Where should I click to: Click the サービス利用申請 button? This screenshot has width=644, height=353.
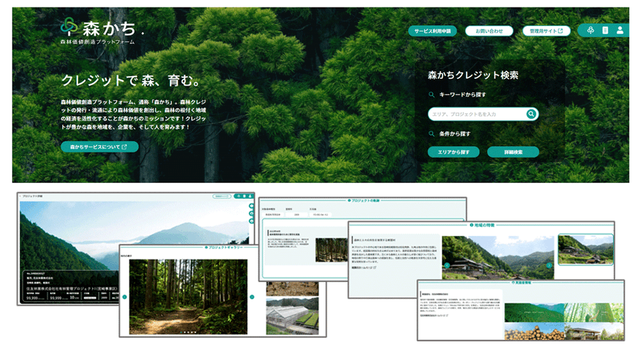432,31
